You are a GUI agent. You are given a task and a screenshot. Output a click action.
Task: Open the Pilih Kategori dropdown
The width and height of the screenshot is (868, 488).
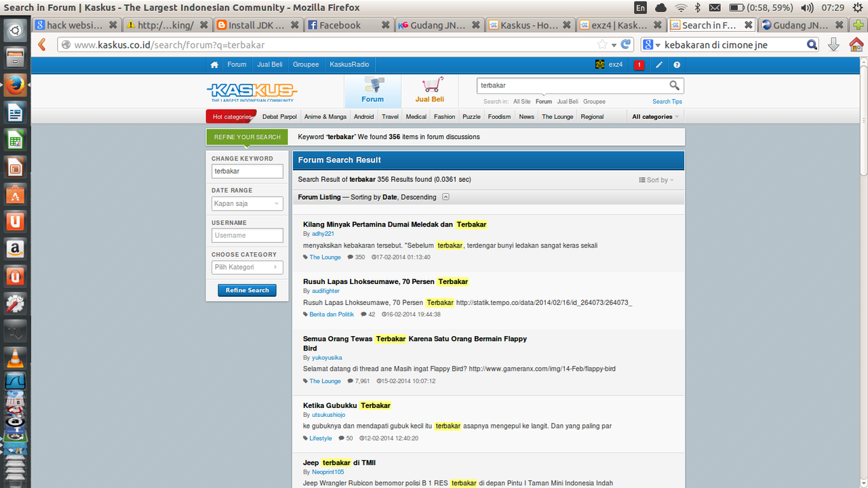[x=247, y=267]
